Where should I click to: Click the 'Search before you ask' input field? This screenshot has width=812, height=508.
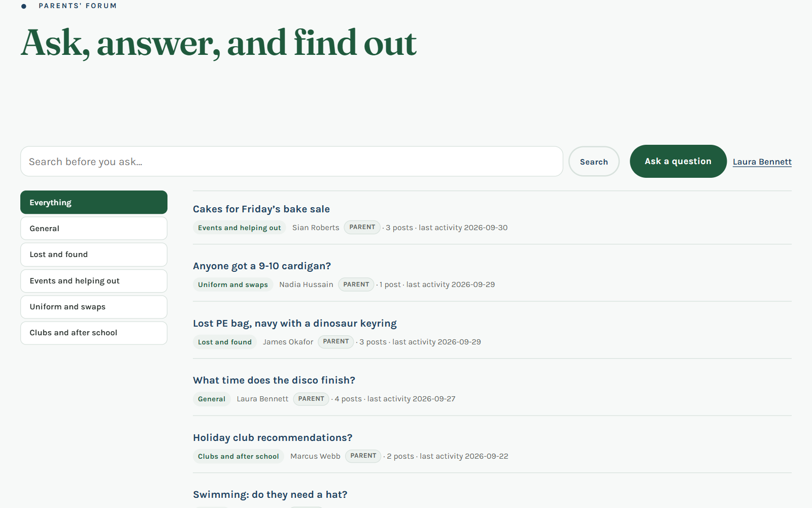point(291,162)
